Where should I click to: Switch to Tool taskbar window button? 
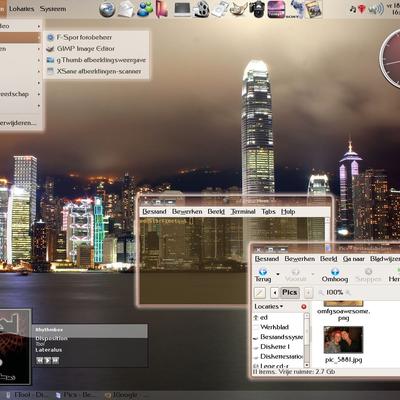point(27,395)
